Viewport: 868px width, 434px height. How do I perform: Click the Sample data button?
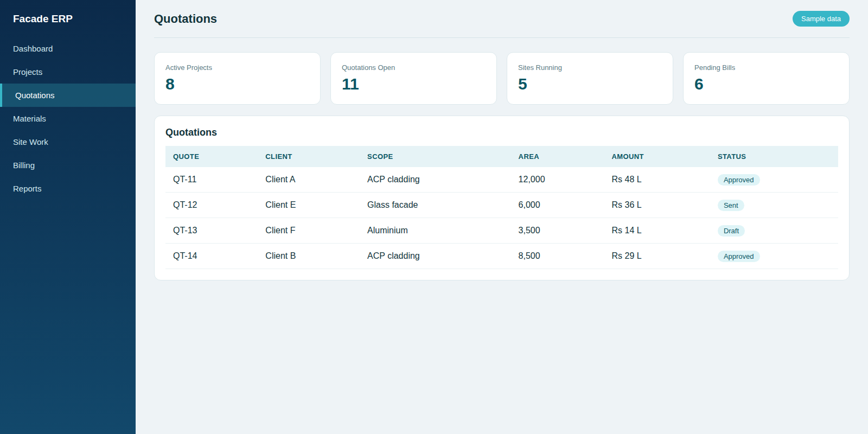[821, 19]
